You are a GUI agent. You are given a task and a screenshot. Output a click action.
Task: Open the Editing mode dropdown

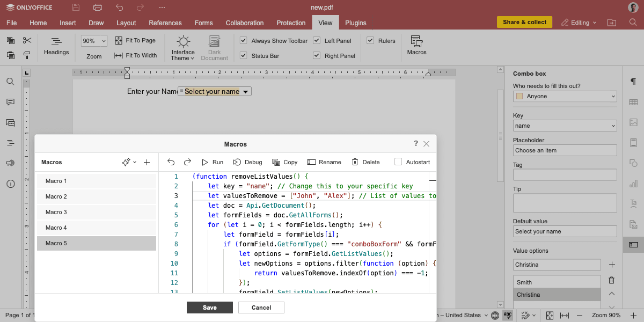[579, 23]
